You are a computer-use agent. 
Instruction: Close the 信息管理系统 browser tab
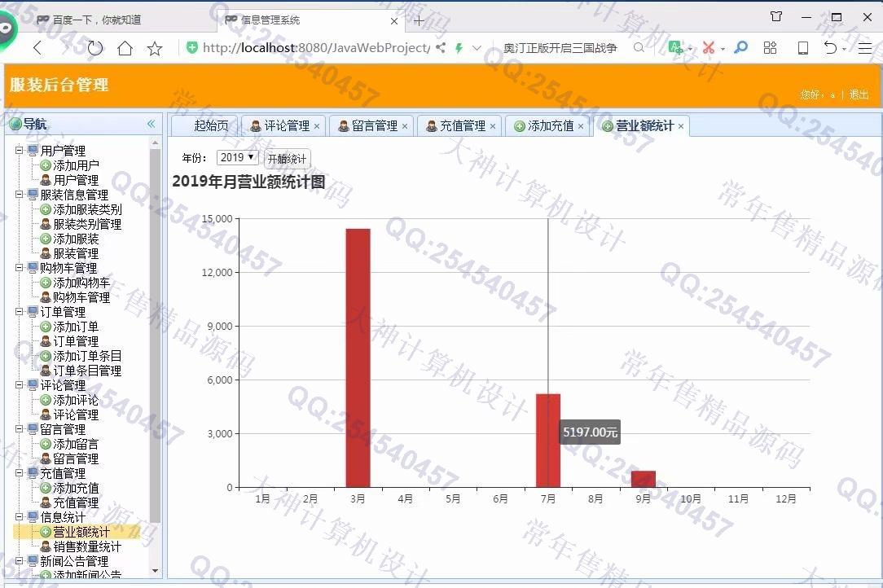[394, 21]
